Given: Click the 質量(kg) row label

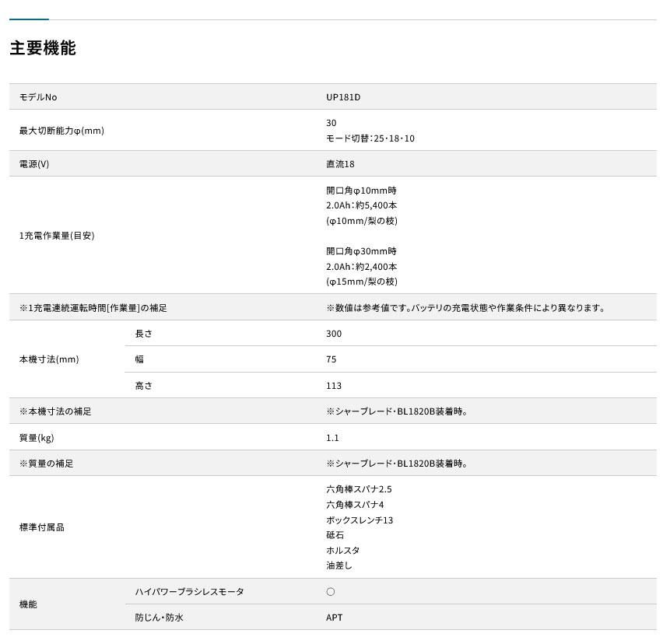Looking at the screenshot, I should (x=37, y=438).
